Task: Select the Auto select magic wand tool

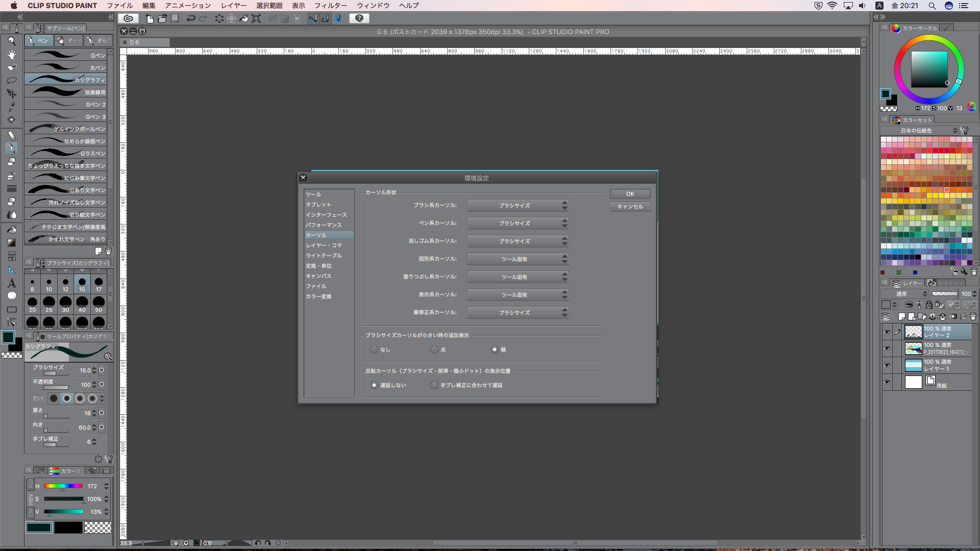Action: [x=11, y=120]
